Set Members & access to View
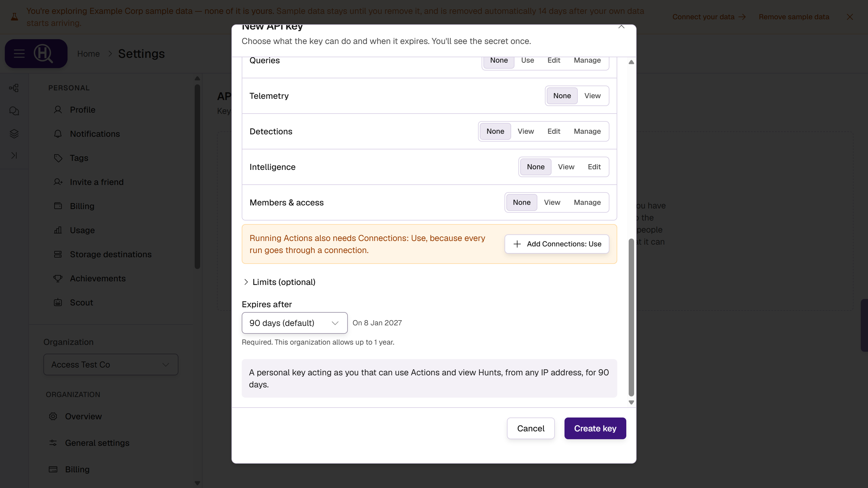Viewport: 868px width, 488px height. 552,202
